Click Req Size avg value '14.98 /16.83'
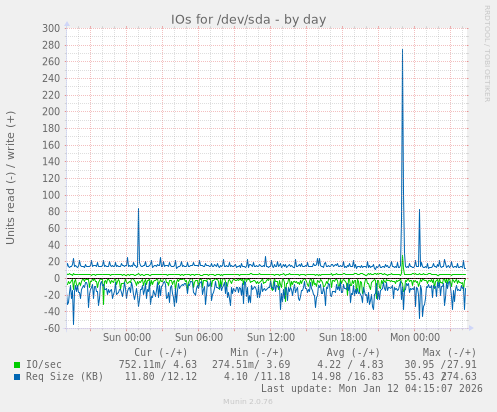The height and width of the screenshot is (412, 497). click(347, 377)
